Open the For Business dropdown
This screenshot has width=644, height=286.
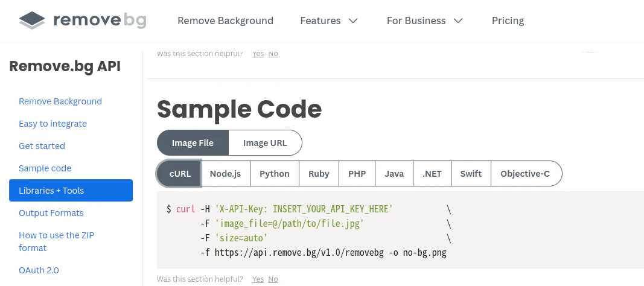[x=424, y=21]
